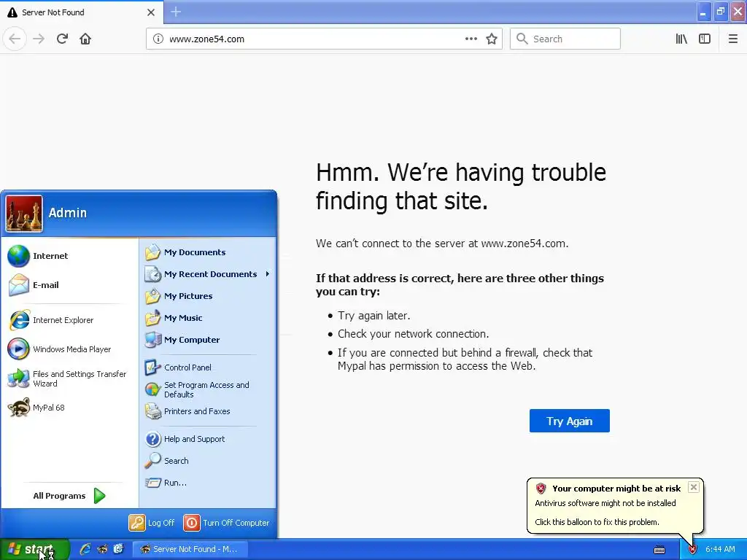Open the Library bookshelf icon

[x=681, y=39]
